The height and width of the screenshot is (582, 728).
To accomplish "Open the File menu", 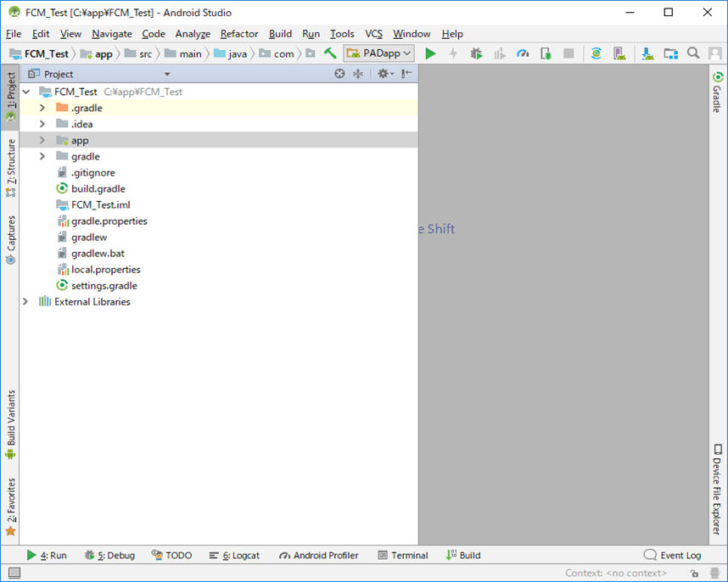I will (x=14, y=34).
